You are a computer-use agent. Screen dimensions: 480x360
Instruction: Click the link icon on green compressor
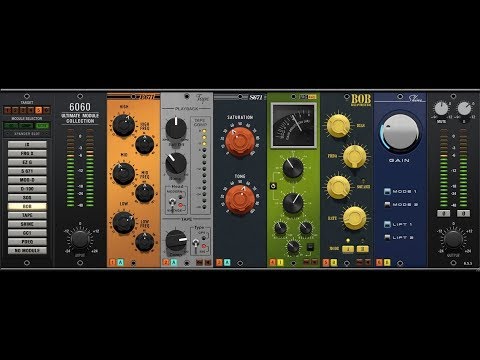click(x=273, y=186)
